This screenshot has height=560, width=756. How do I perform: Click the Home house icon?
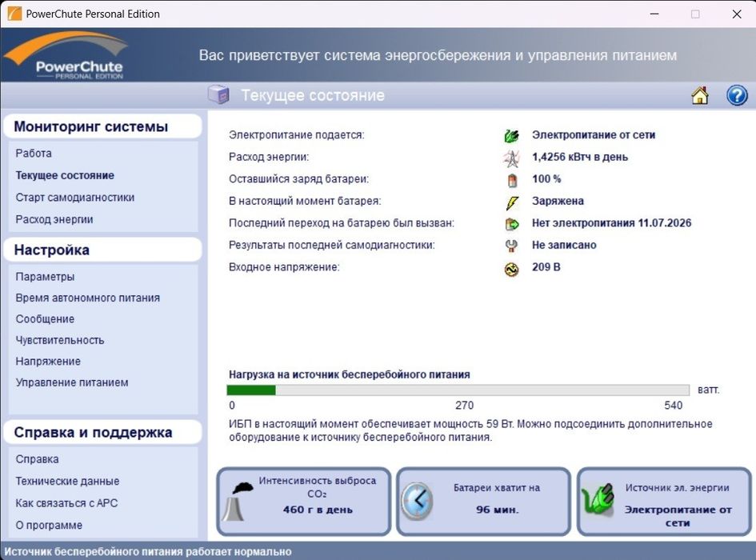coord(700,95)
